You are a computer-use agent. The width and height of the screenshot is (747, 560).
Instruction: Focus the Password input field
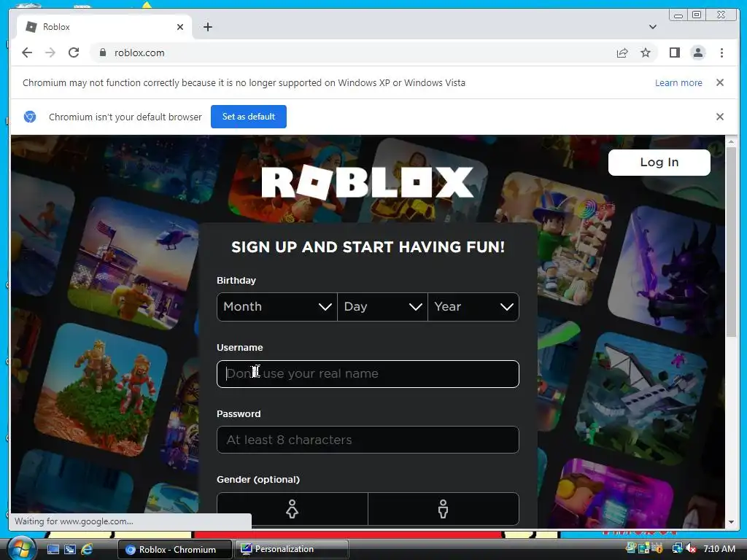tap(368, 440)
